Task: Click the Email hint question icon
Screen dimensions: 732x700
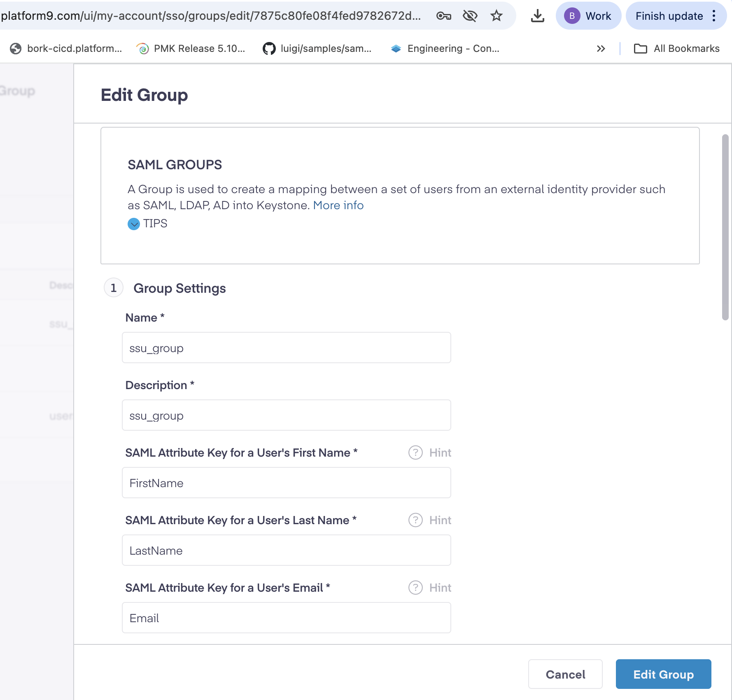Action: pyautogui.click(x=415, y=588)
